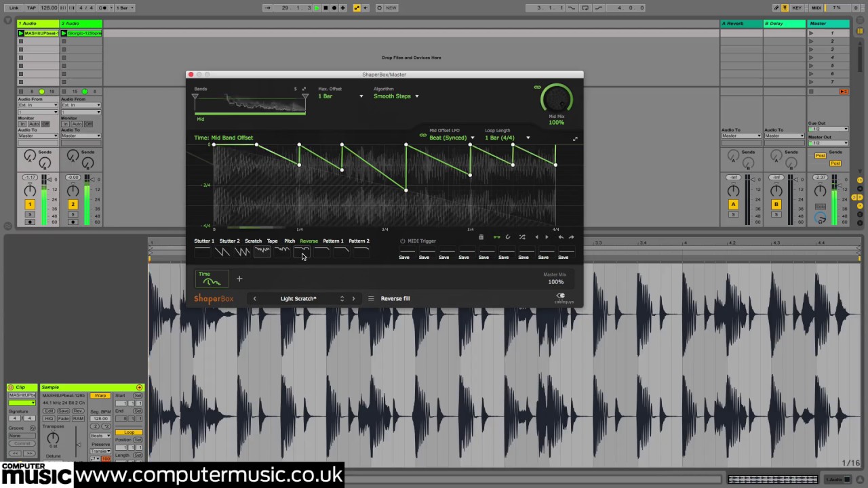Select the B Delay return header
868x488 pixels.
click(785, 24)
